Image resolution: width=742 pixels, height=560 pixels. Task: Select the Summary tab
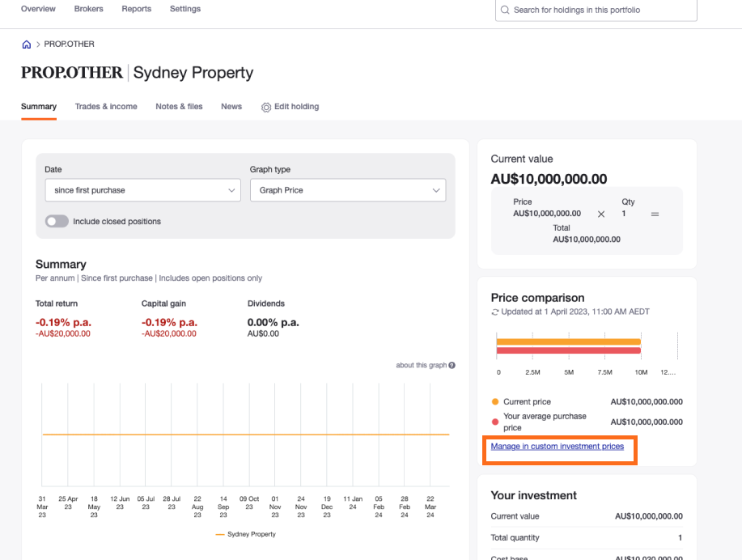tap(39, 107)
